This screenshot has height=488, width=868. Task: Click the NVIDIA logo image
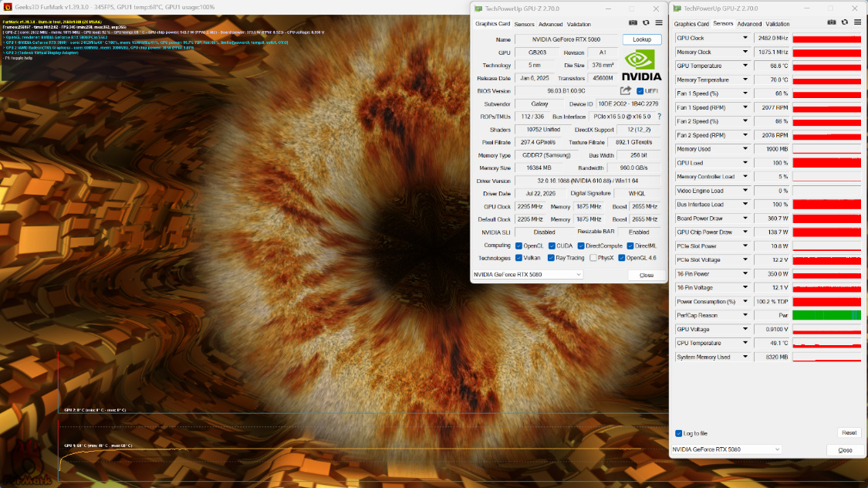click(642, 66)
